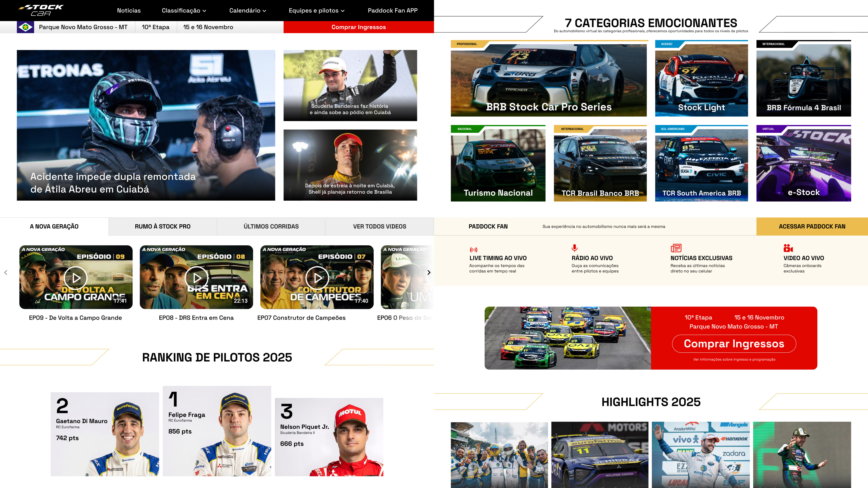Viewport: 868px width, 488px height.
Task: Switch to the Rumo à Stock Pro tab
Action: pos(163,226)
